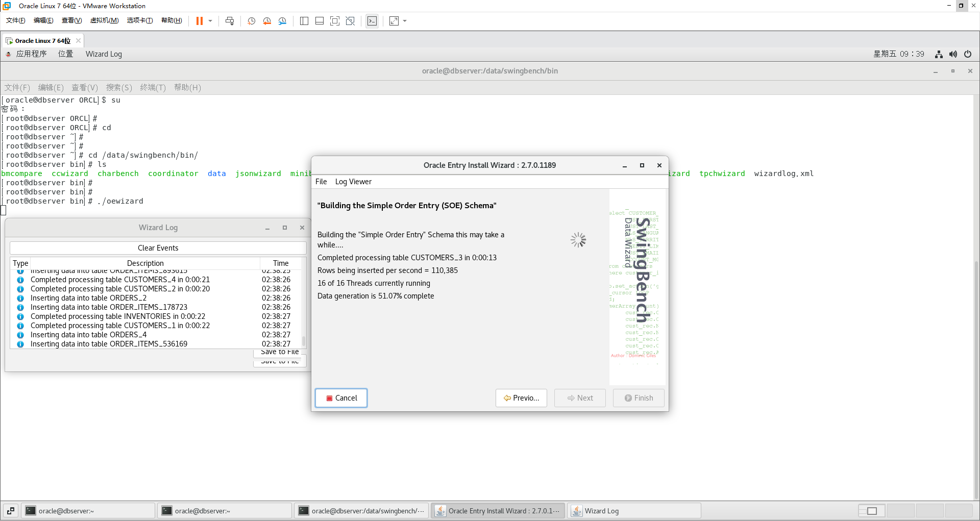Click the clock 星期五 09:39
The width and height of the screenshot is (980, 521).
[x=898, y=54]
